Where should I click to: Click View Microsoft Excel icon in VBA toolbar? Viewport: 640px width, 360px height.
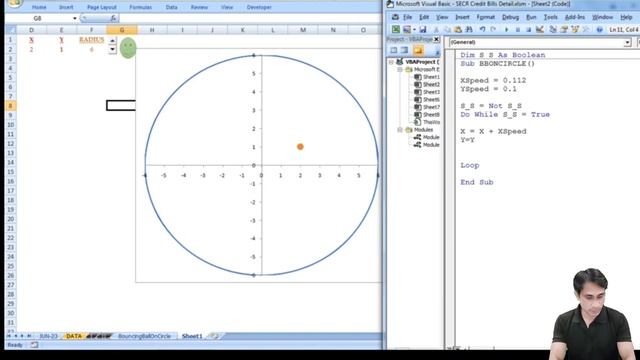coord(396,30)
